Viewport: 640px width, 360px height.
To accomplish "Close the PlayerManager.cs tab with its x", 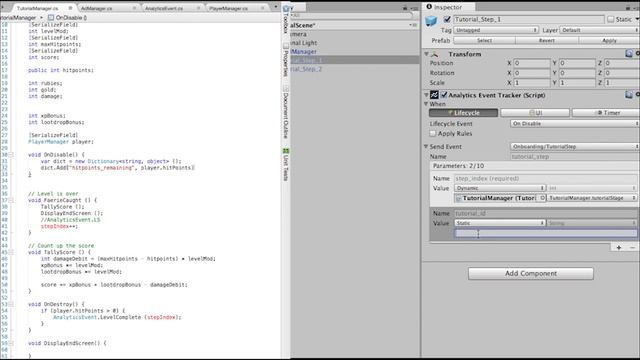I will pyautogui.click(x=262, y=8).
